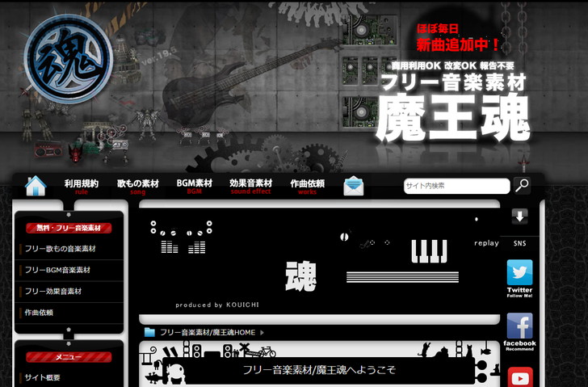Open the YouTube icon

click(x=520, y=376)
